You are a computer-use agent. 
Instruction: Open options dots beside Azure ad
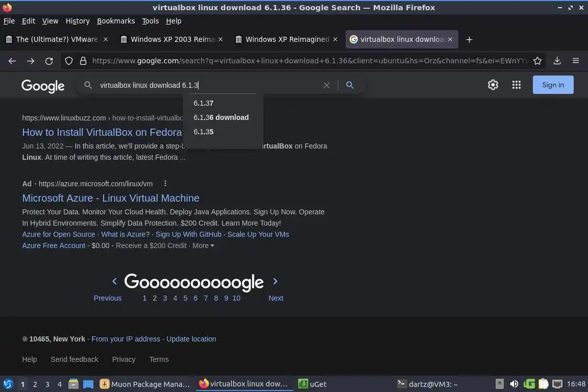pyautogui.click(x=165, y=183)
